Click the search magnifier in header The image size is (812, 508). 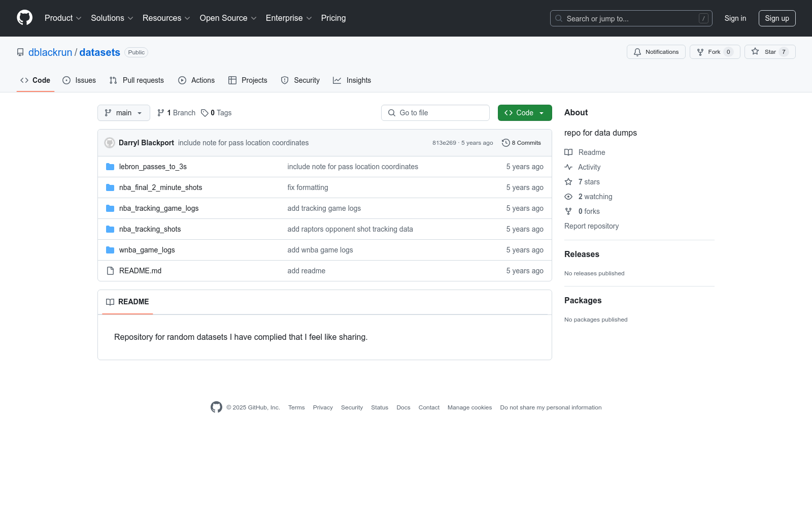click(x=559, y=18)
